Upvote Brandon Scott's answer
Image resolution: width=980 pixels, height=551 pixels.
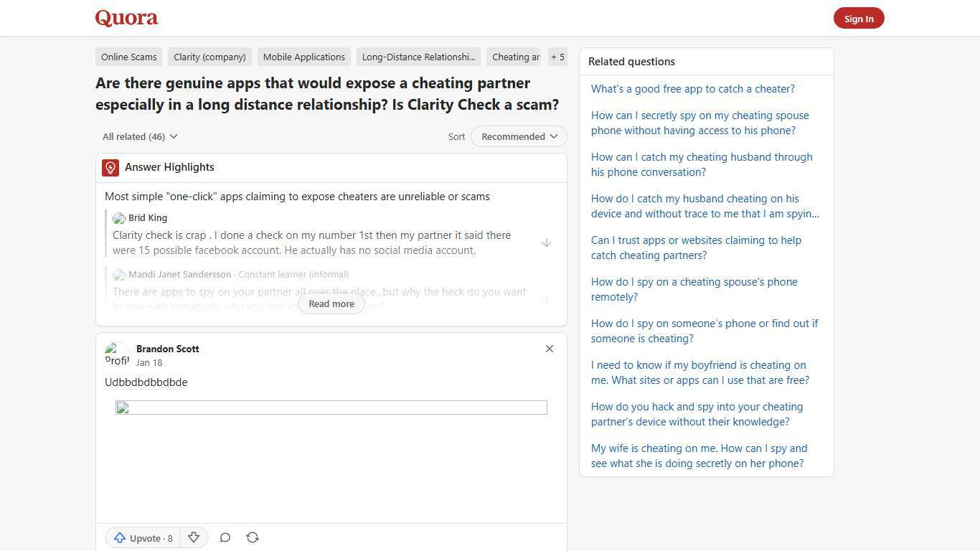(x=141, y=538)
